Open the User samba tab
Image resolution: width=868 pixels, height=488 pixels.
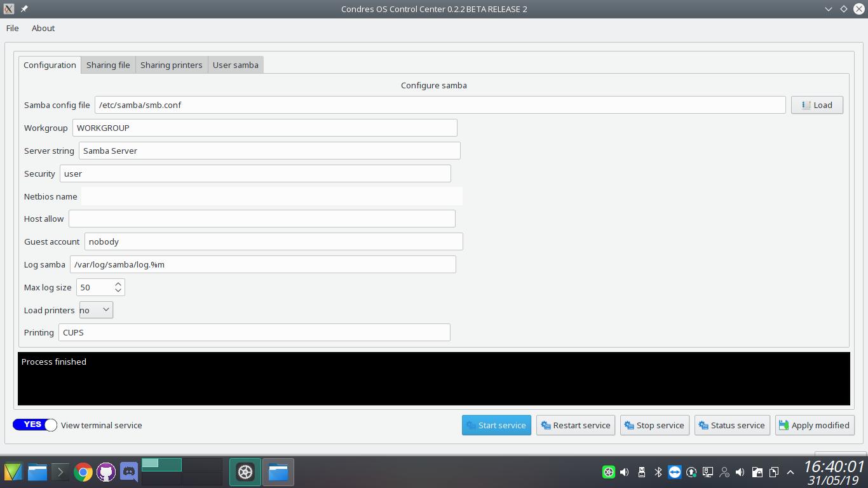[236, 65]
